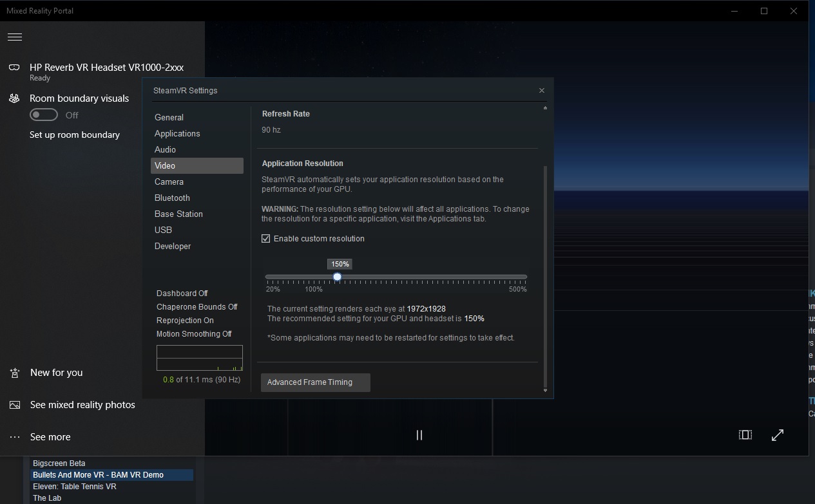
Task: Click the settings scrollbar down arrow
Action: click(x=545, y=390)
